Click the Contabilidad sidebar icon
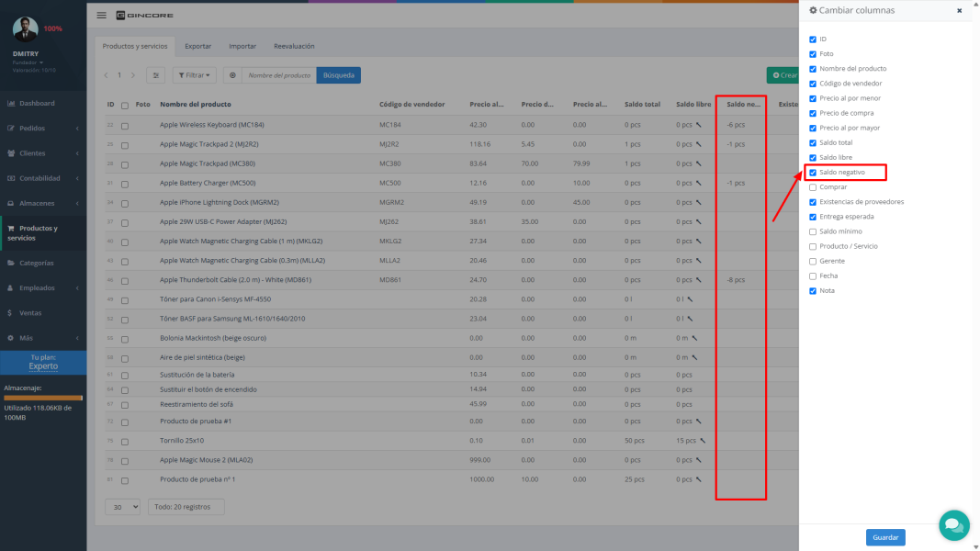 click(x=11, y=178)
